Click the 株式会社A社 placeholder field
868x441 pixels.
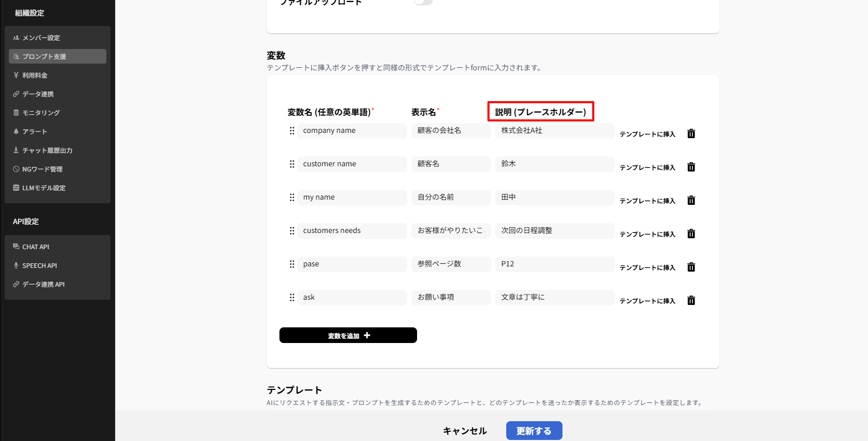[554, 131]
